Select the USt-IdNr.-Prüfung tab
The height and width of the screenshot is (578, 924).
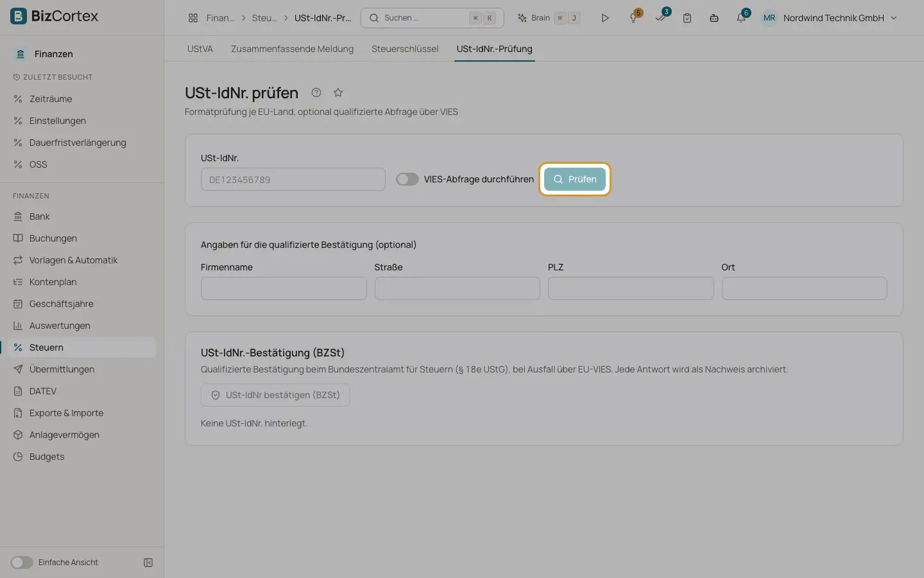495,49
